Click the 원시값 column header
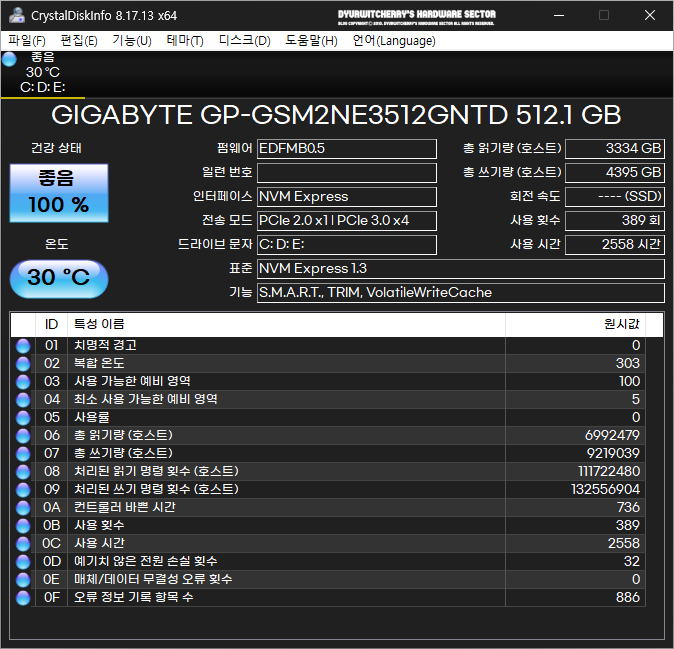The width and height of the screenshot is (674, 649). 575,324
